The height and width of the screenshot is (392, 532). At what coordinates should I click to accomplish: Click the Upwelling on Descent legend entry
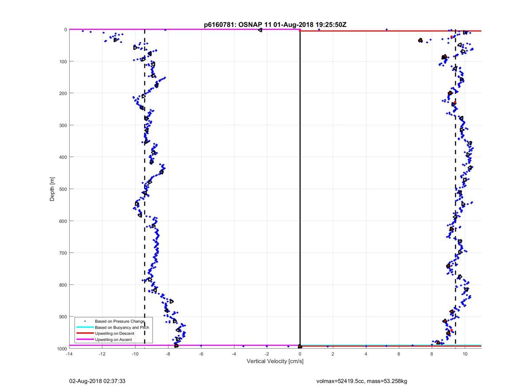[114, 333]
